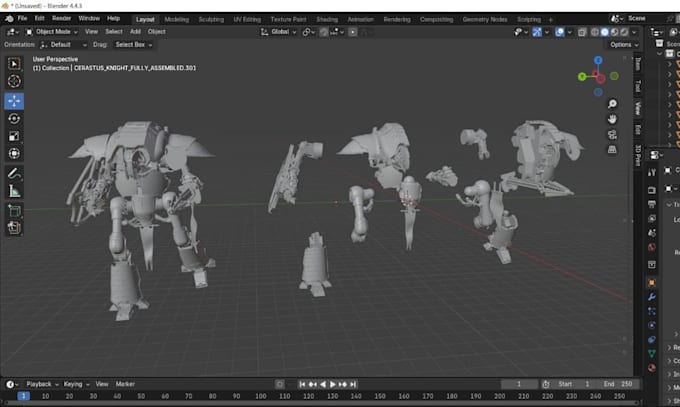Toggle proportional editing button
Viewport: 680px width, 407px height.
point(353,32)
